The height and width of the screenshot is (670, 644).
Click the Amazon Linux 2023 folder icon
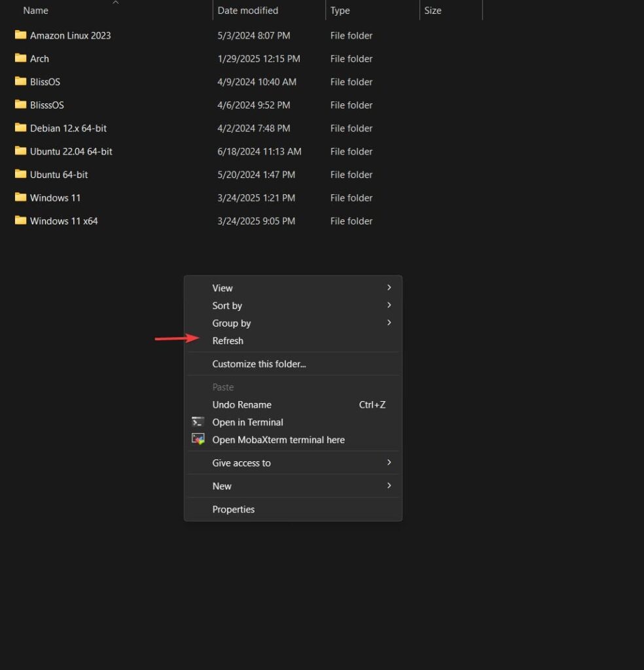[20, 35]
